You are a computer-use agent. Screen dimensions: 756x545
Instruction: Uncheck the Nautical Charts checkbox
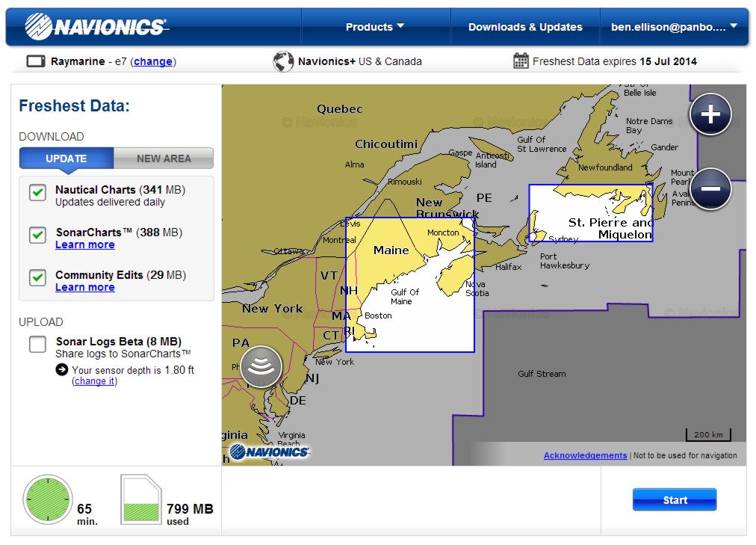pyautogui.click(x=37, y=192)
